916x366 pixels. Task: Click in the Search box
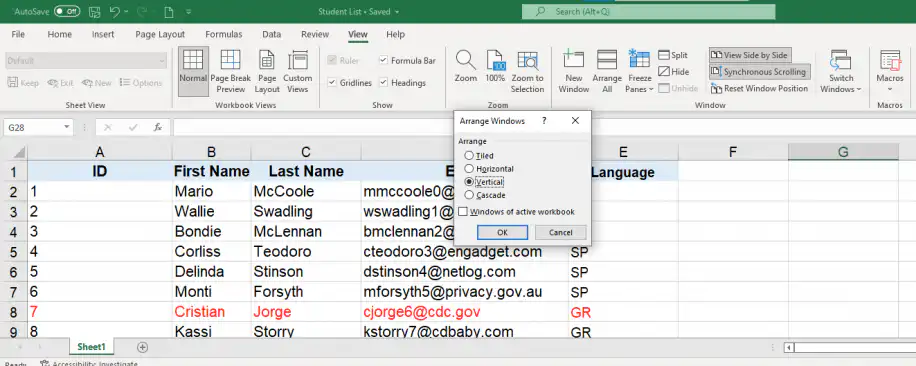[x=648, y=12]
